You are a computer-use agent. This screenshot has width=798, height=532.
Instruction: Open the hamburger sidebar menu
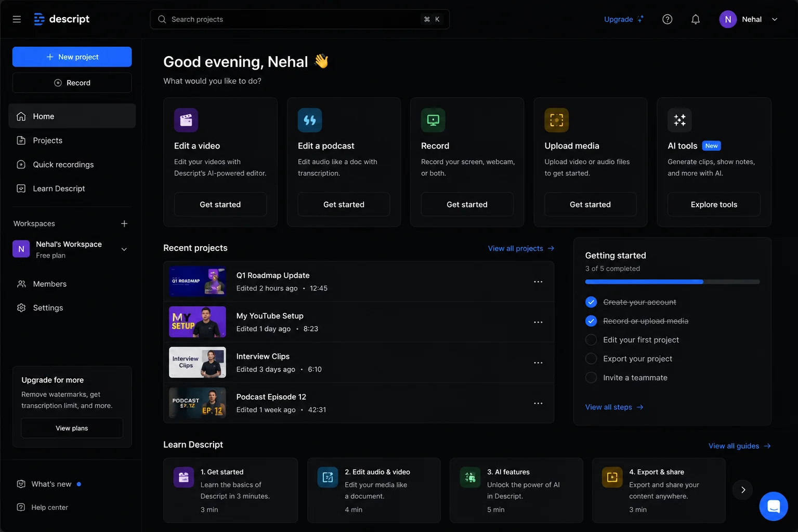17,19
